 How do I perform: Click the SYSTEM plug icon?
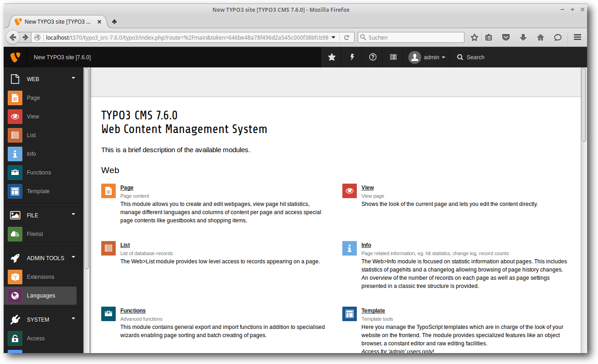(15, 319)
